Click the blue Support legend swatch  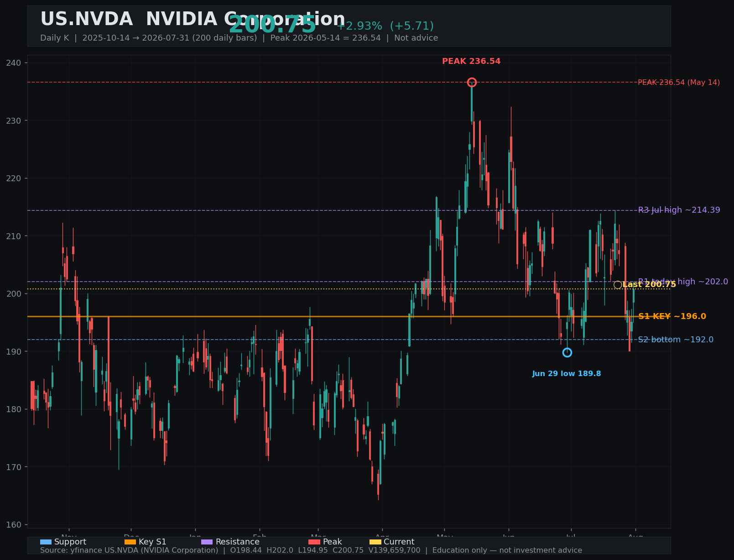pyautogui.click(x=46, y=542)
